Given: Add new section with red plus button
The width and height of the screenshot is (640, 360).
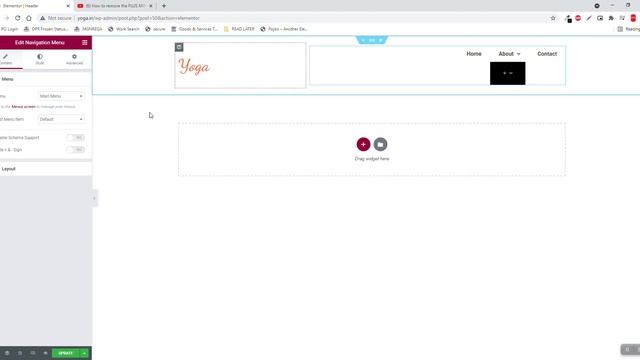Looking at the screenshot, I should coord(363,144).
